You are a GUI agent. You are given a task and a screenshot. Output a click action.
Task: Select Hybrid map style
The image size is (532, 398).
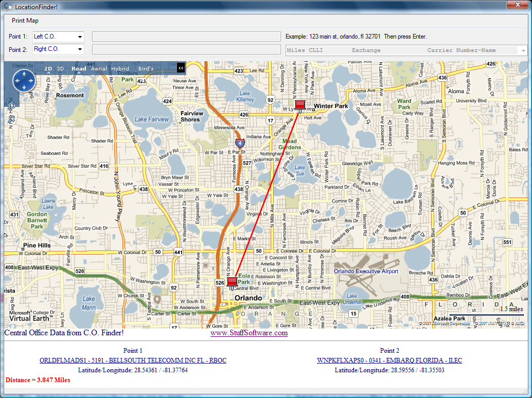pyautogui.click(x=120, y=69)
